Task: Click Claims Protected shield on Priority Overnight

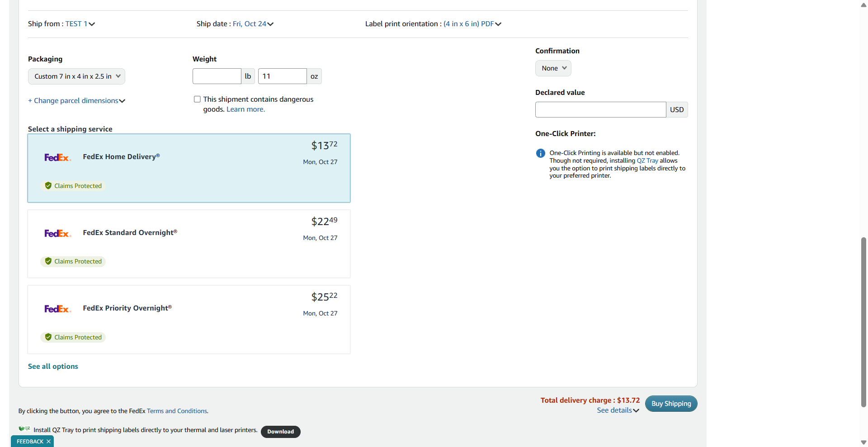Action: click(x=48, y=337)
